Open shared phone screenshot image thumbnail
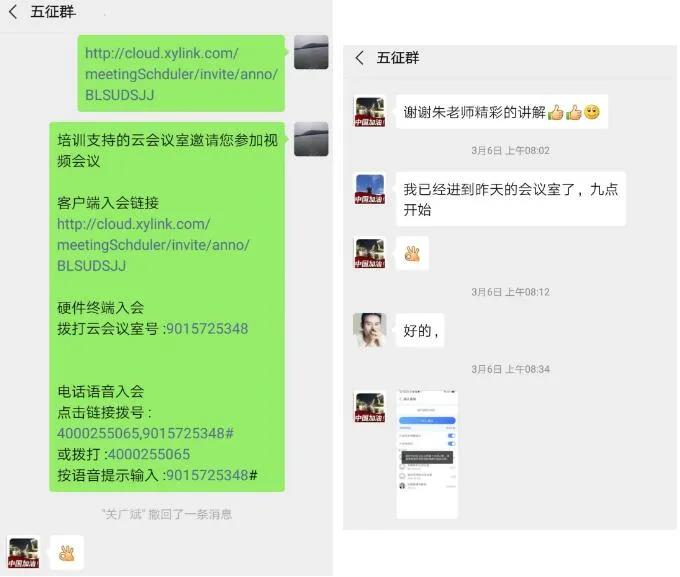 [x=427, y=454]
